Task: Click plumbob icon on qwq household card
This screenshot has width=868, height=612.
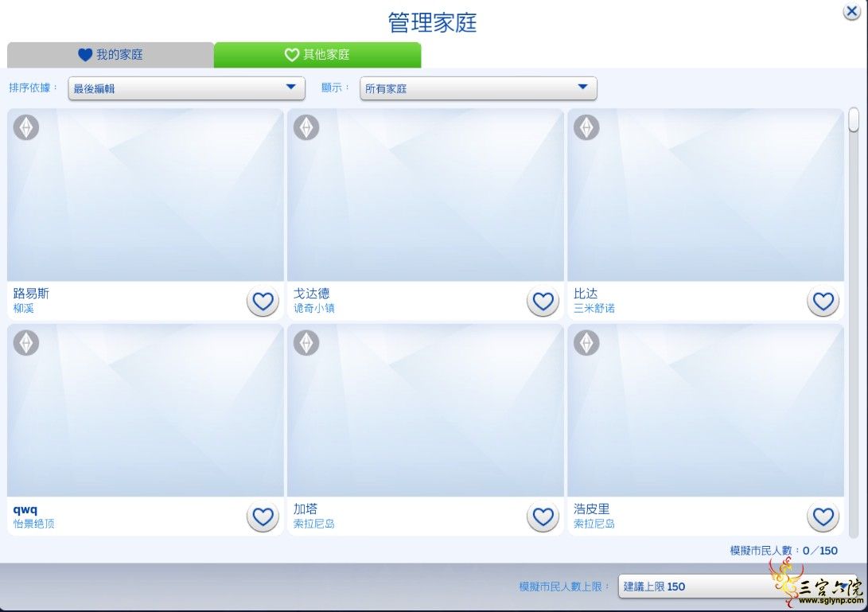Action: (26, 343)
